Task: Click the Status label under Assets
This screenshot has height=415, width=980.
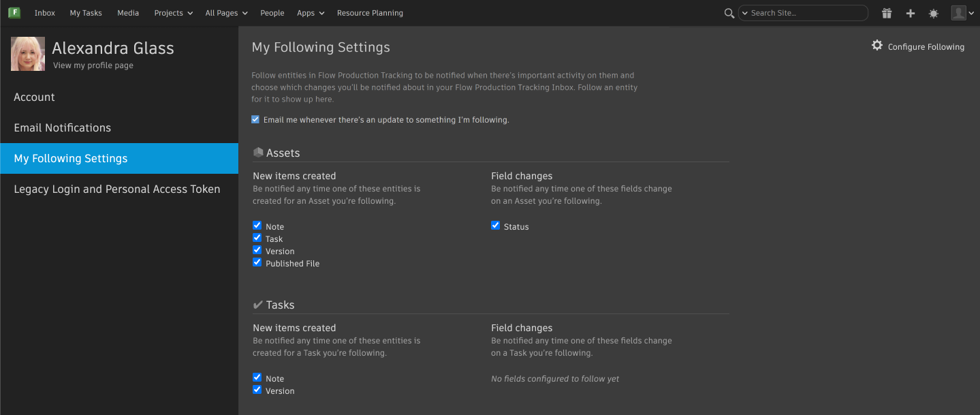Action: coord(516,227)
